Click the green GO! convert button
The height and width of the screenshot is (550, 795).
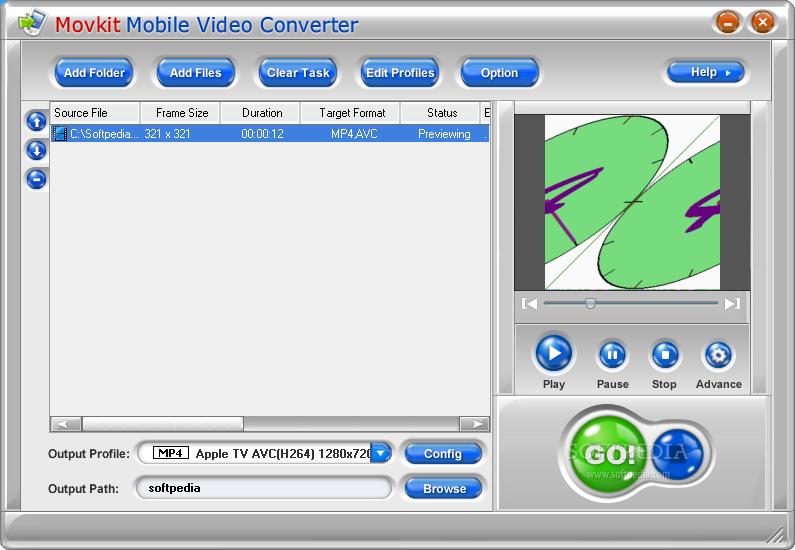point(607,454)
